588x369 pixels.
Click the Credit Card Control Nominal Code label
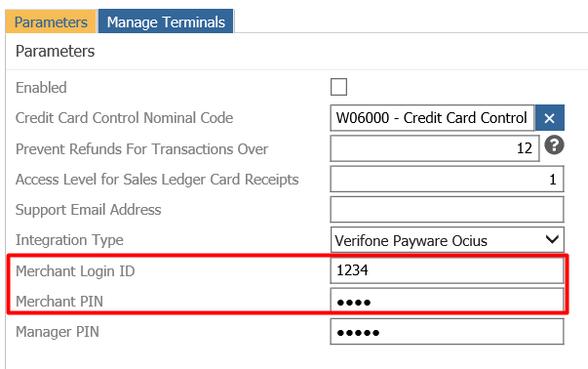pos(124,118)
